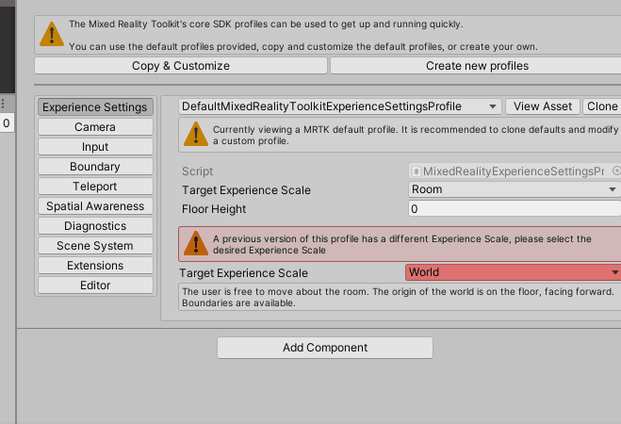This screenshot has width=621, height=424.
Task: Click the vertical dots menu on the left panel
Action: (3, 104)
